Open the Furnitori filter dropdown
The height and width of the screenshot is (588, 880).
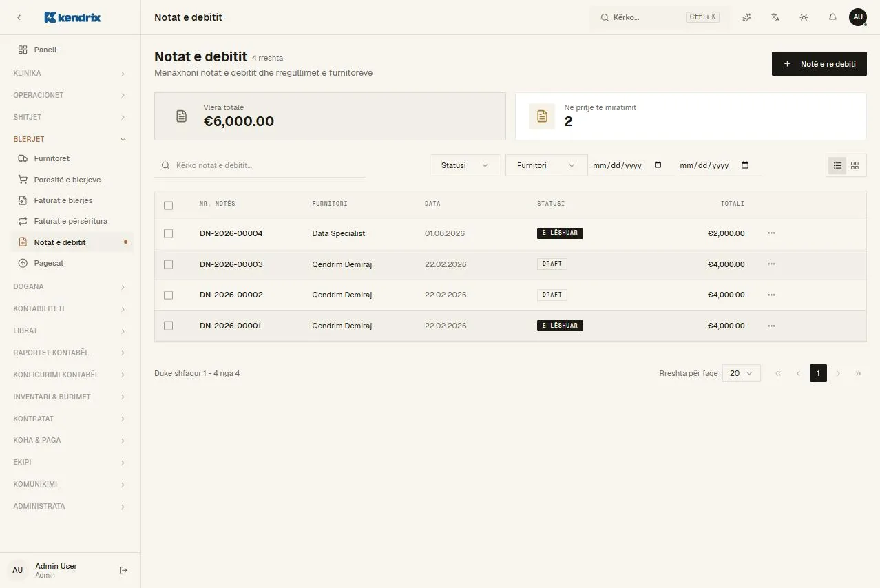pyautogui.click(x=547, y=165)
